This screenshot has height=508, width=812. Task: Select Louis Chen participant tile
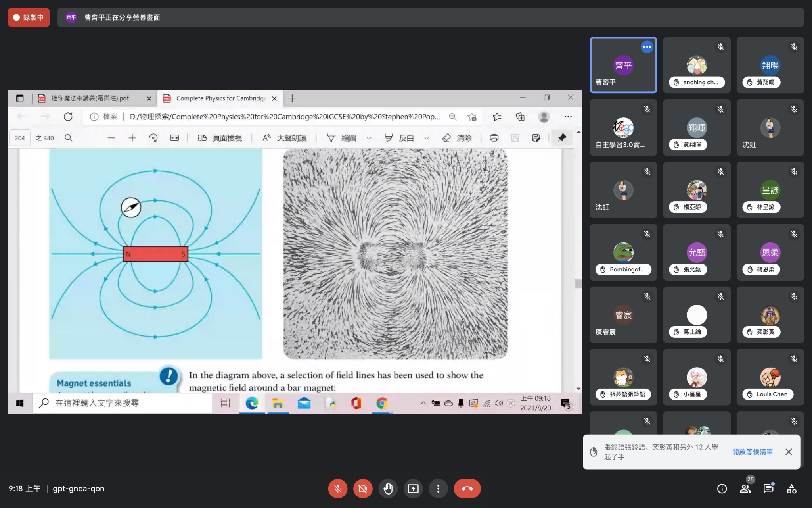click(x=770, y=377)
